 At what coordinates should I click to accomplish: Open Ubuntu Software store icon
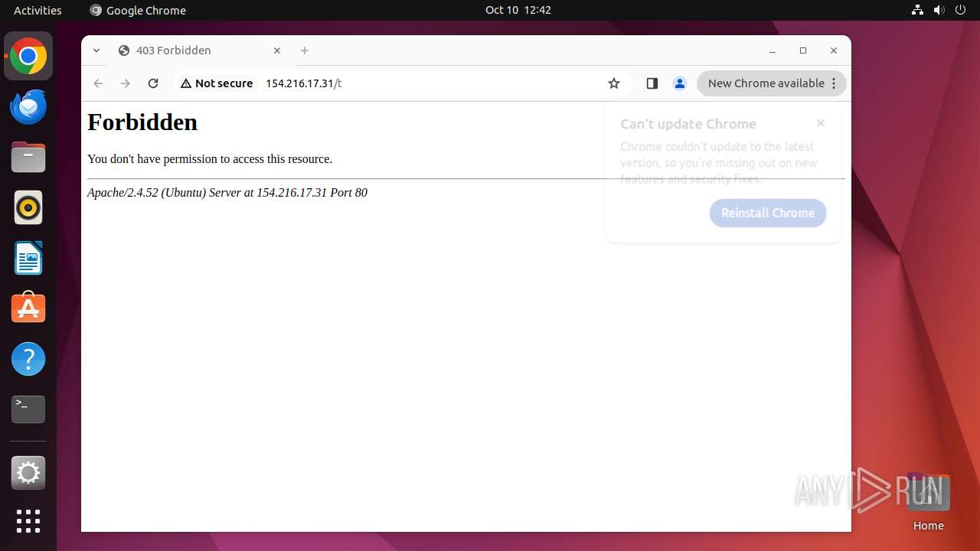click(28, 308)
